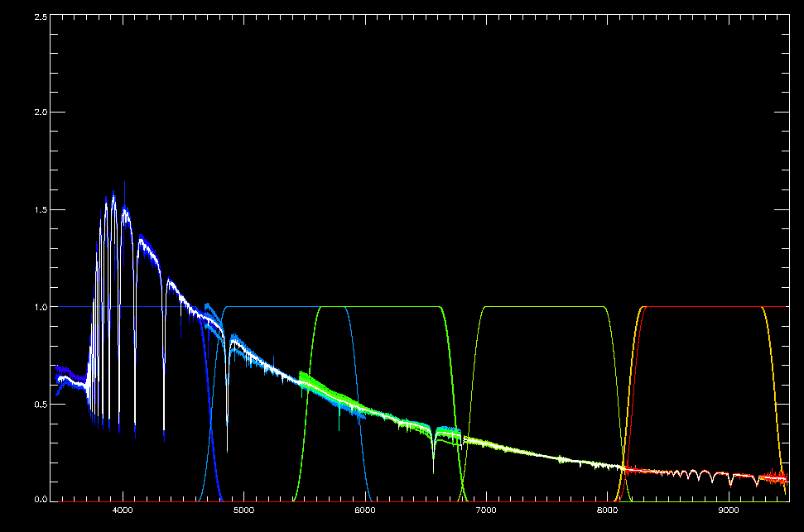Select the yellow-green filter curve plateau near 7500
The image size is (804, 532).
(546, 306)
